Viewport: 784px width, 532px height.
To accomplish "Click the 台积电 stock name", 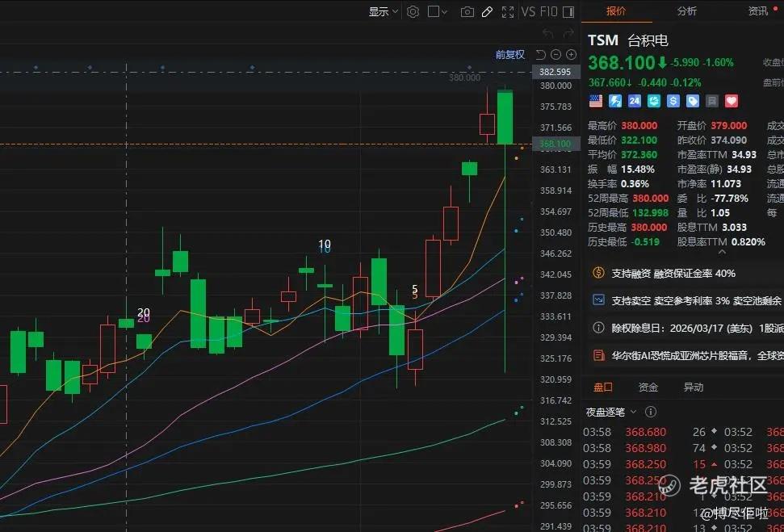I will tap(648, 40).
